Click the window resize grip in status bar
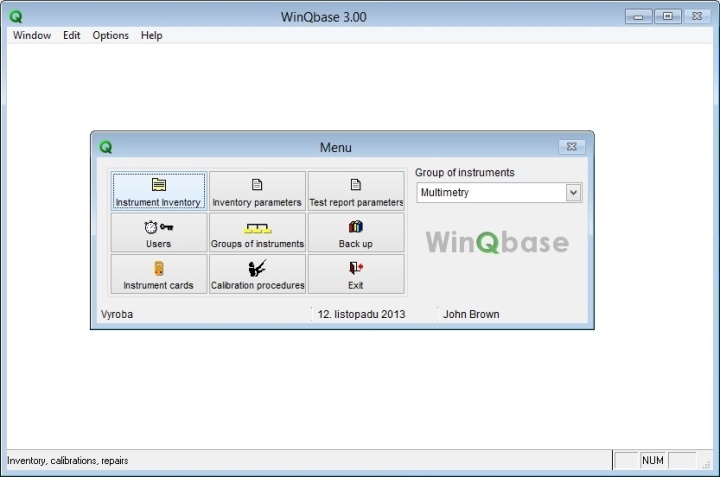This screenshot has width=720, height=477. 707,465
